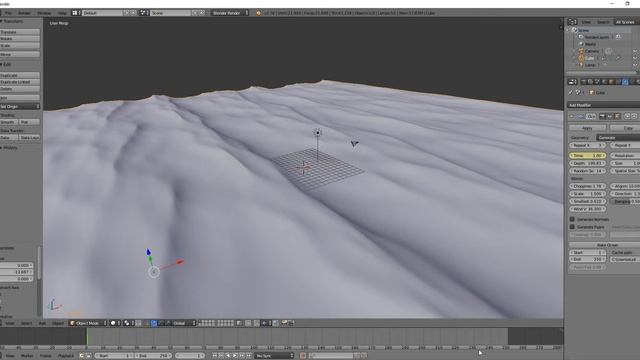Click the Duplicate button
640x360 pixels.
(20, 76)
